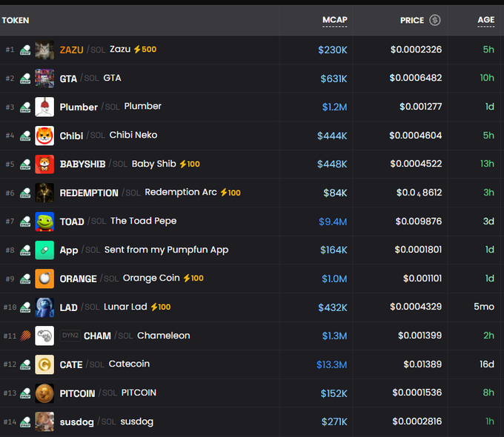504x437 pixels.
Task: Click the TOKEN column header
Action: 16,21
